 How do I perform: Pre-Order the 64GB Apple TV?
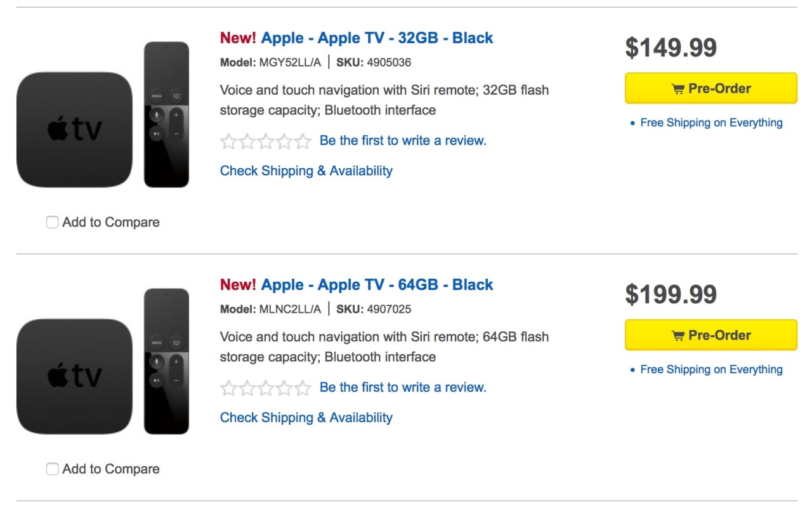(x=710, y=335)
